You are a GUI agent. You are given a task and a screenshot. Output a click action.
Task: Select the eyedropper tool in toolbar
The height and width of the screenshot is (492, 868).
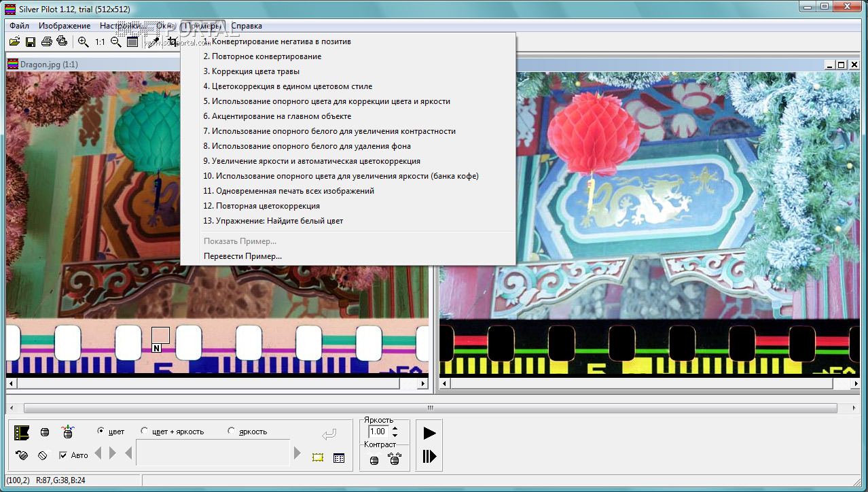(x=154, y=42)
